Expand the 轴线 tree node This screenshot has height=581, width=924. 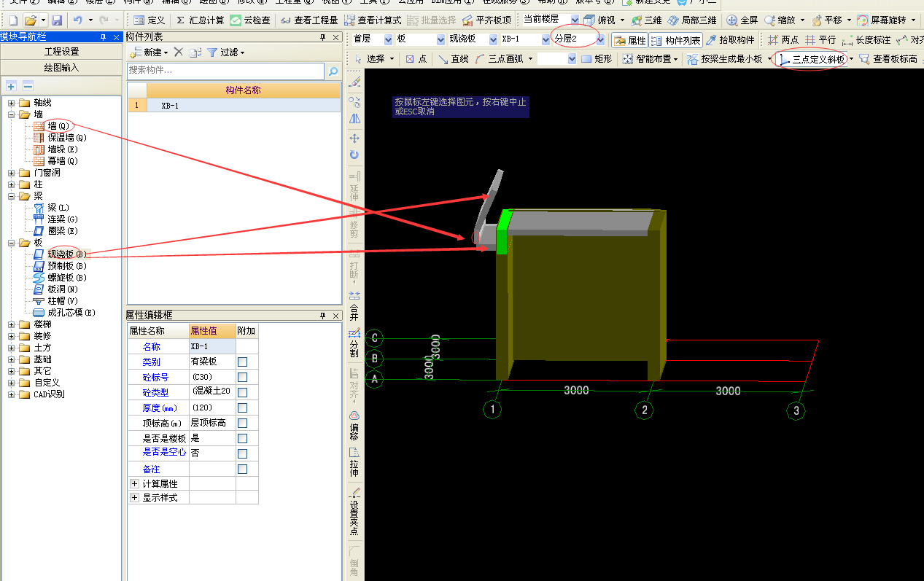click(x=12, y=103)
